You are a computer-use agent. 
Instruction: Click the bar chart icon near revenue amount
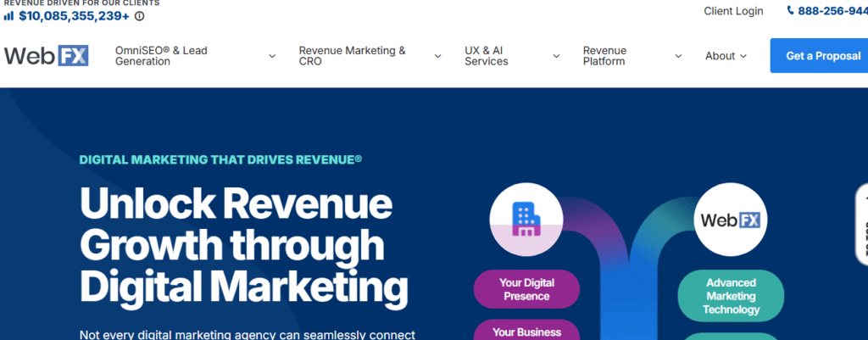pyautogui.click(x=8, y=16)
